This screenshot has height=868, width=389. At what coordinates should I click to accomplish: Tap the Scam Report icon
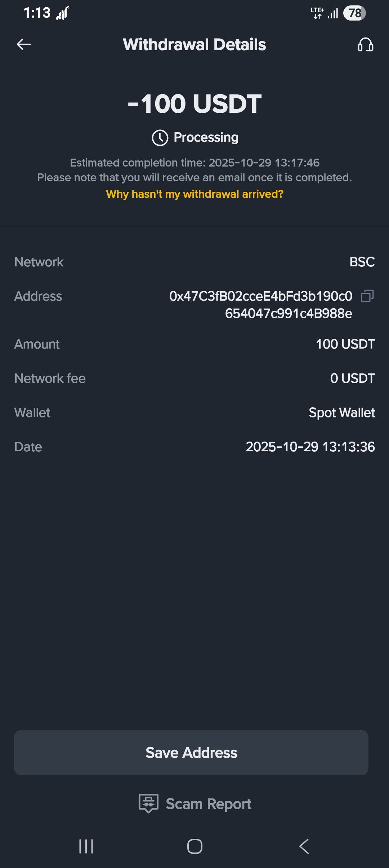pyautogui.click(x=148, y=803)
